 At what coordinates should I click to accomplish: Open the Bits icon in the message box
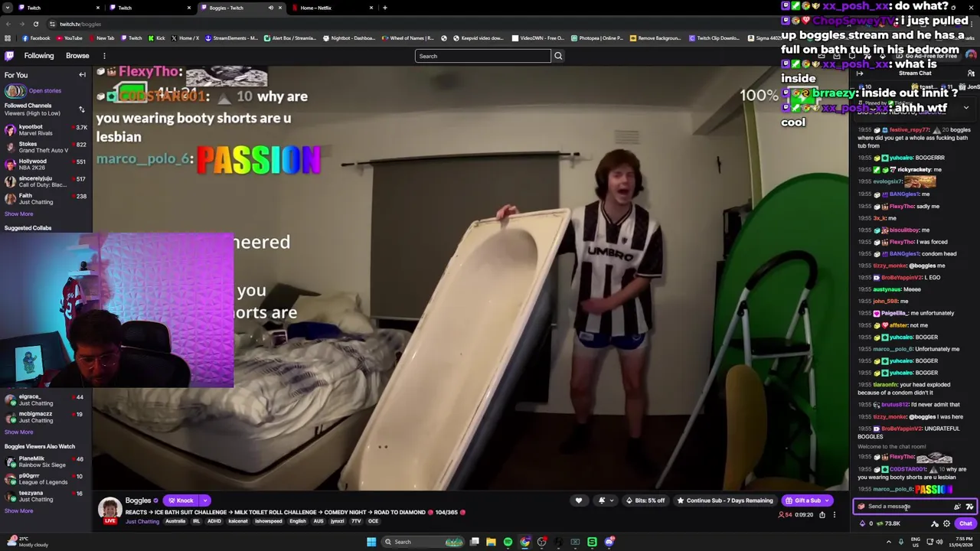click(957, 507)
